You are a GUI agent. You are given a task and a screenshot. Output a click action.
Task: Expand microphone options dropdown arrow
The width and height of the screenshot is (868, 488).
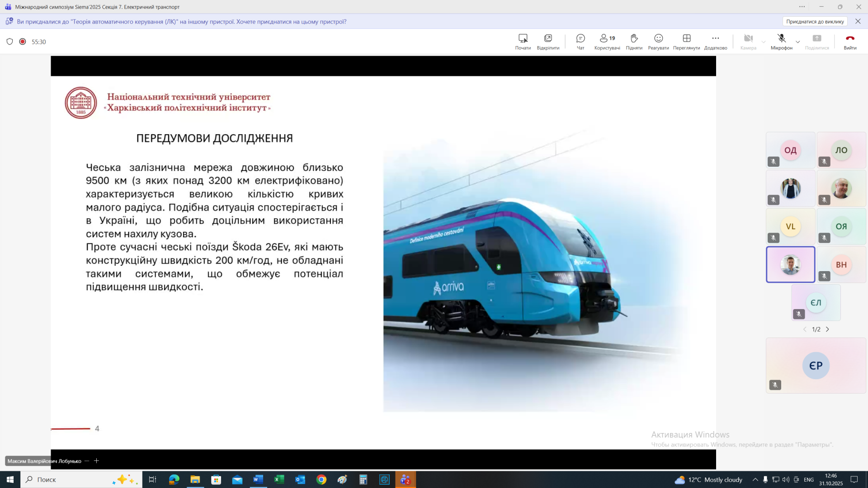[798, 42]
